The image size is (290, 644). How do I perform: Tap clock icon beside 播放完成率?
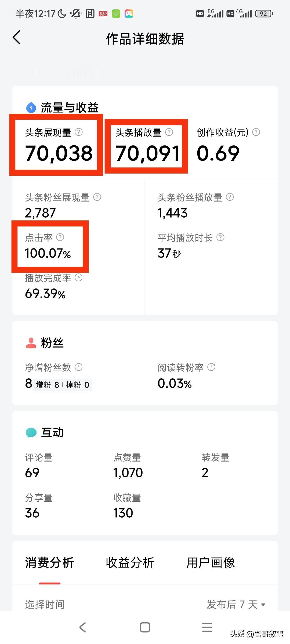(79, 277)
